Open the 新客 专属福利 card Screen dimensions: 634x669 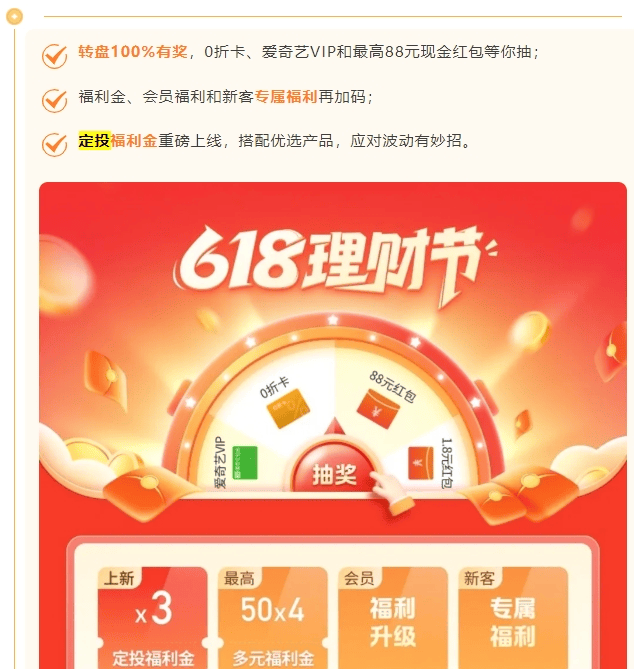pos(513,618)
